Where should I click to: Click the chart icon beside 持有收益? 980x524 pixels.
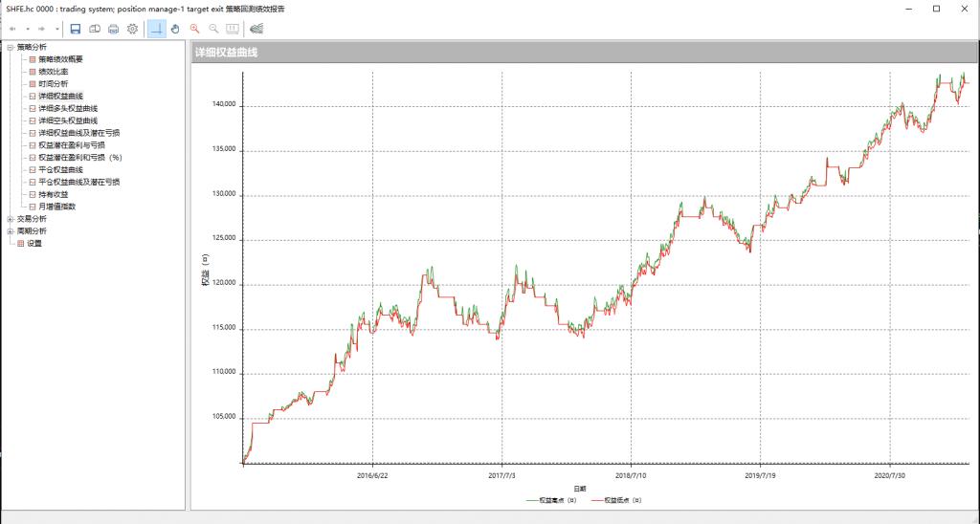click(33, 194)
